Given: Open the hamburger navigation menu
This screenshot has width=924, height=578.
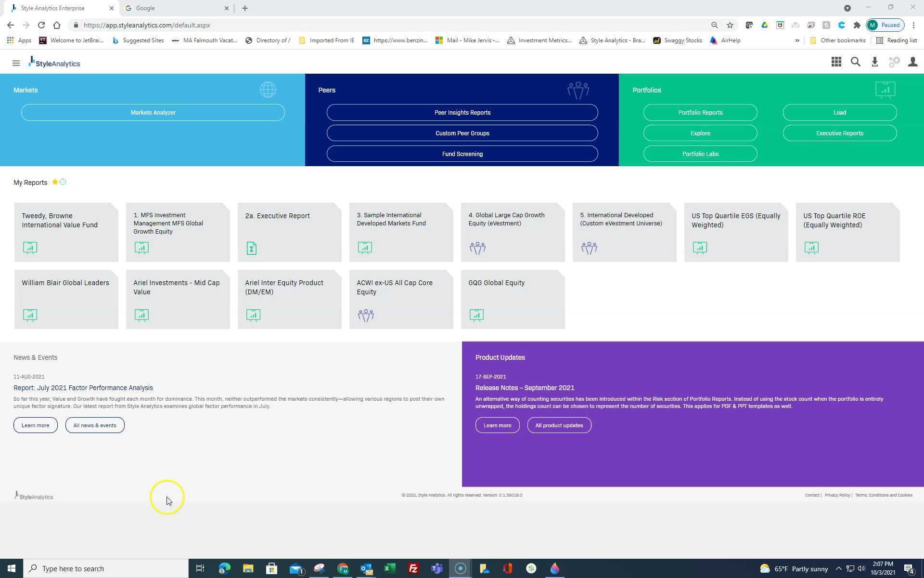Looking at the screenshot, I should point(16,63).
